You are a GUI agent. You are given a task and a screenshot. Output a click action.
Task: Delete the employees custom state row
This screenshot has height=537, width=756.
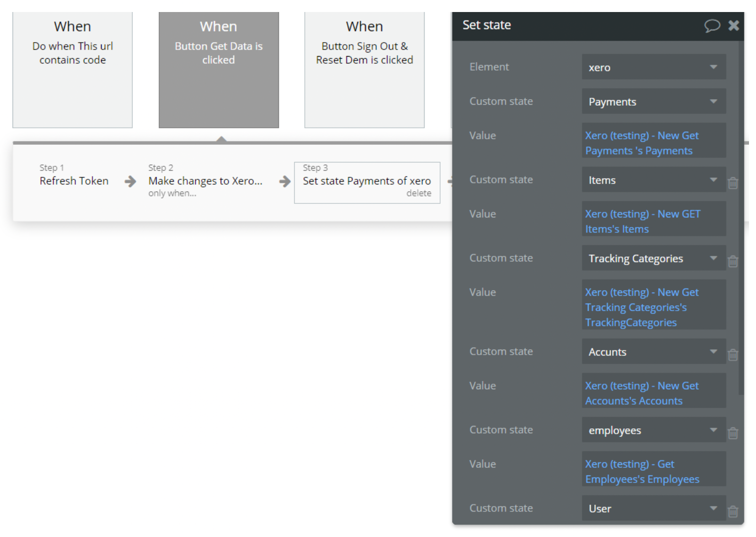pos(733,433)
